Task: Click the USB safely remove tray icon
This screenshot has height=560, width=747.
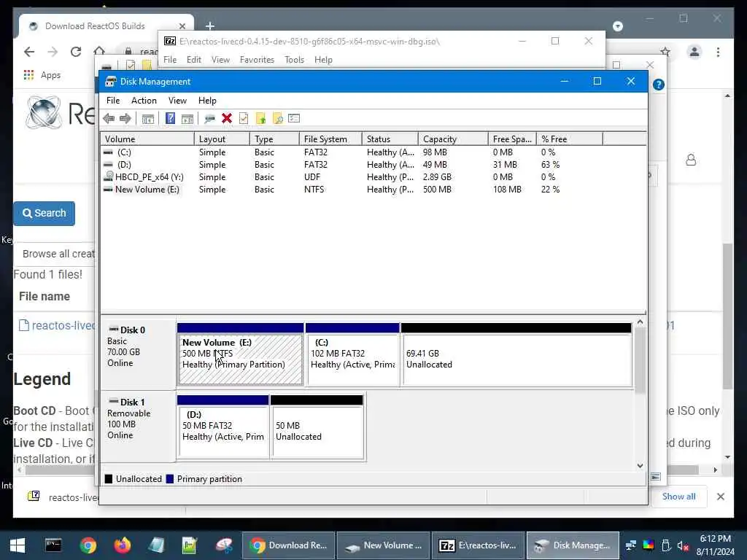Action: (666, 545)
